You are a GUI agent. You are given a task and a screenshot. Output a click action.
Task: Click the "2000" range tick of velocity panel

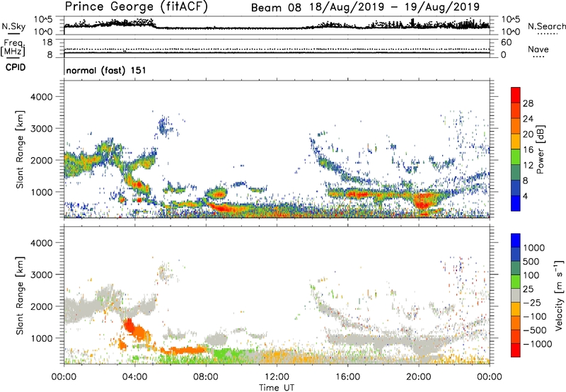pyautogui.click(x=41, y=306)
